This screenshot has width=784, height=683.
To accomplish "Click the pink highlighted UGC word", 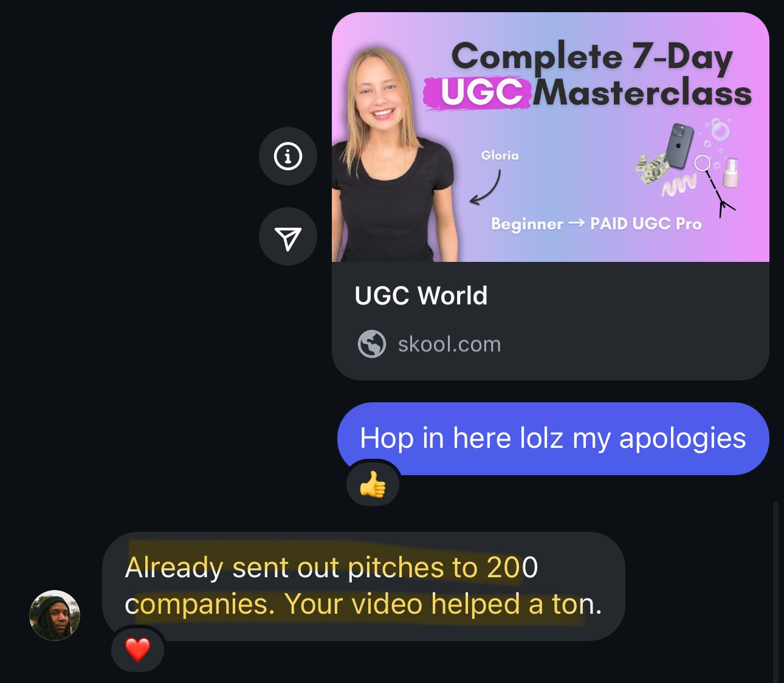I will point(480,94).
